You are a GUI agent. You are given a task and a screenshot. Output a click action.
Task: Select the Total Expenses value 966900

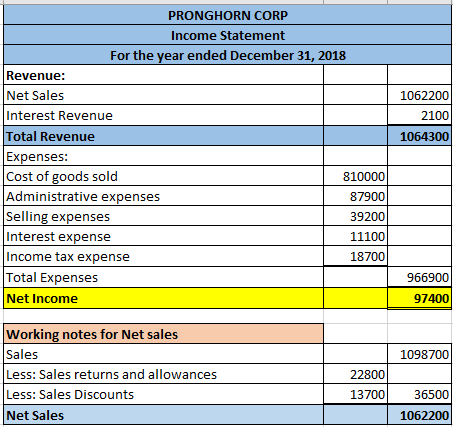(419, 277)
